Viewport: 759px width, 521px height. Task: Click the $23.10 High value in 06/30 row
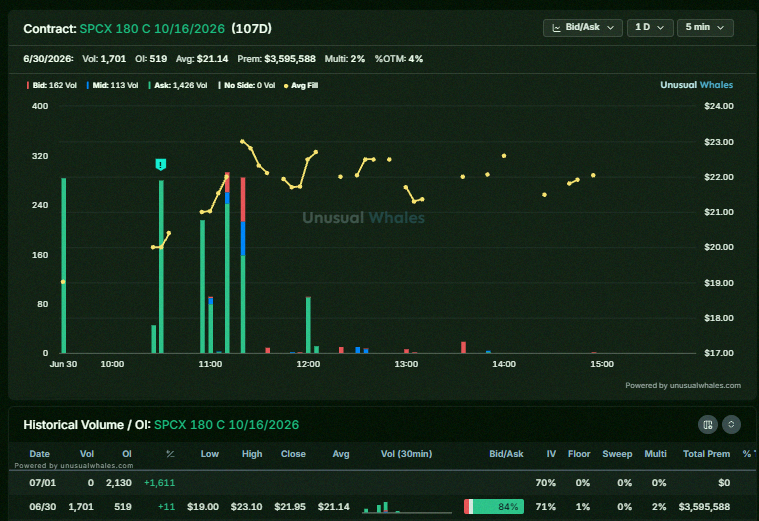(x=246, y=506)
